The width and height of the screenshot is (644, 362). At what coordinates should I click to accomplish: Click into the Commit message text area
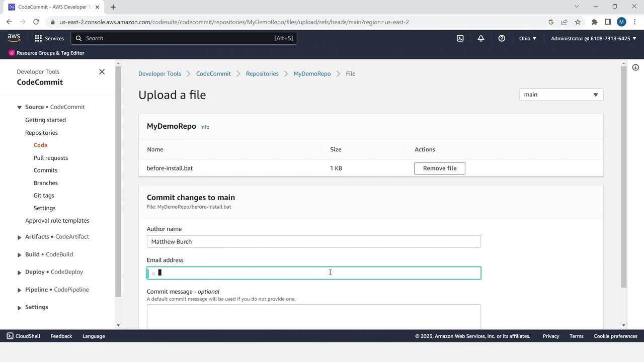(x=313, y=316)
